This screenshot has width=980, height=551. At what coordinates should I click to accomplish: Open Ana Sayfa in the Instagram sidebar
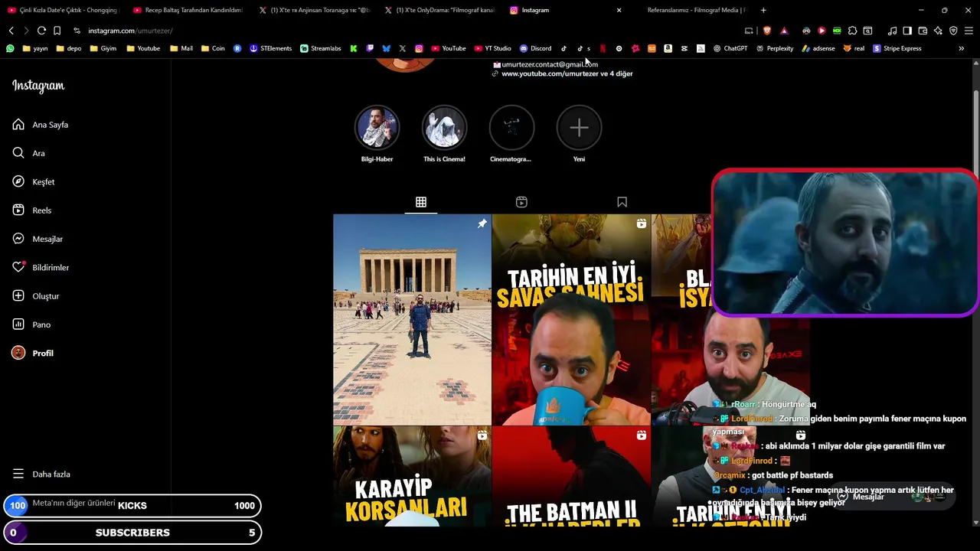pyautogui.click(x=40, y=125)
